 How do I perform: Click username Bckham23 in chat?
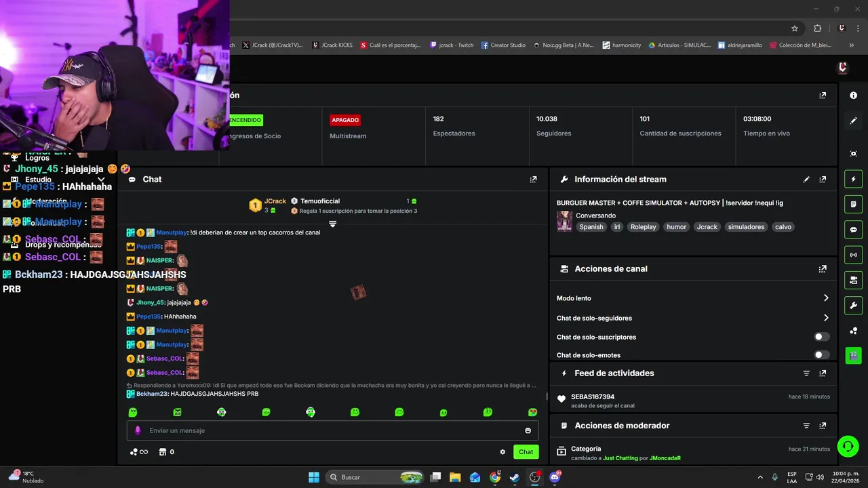(152, 394)
